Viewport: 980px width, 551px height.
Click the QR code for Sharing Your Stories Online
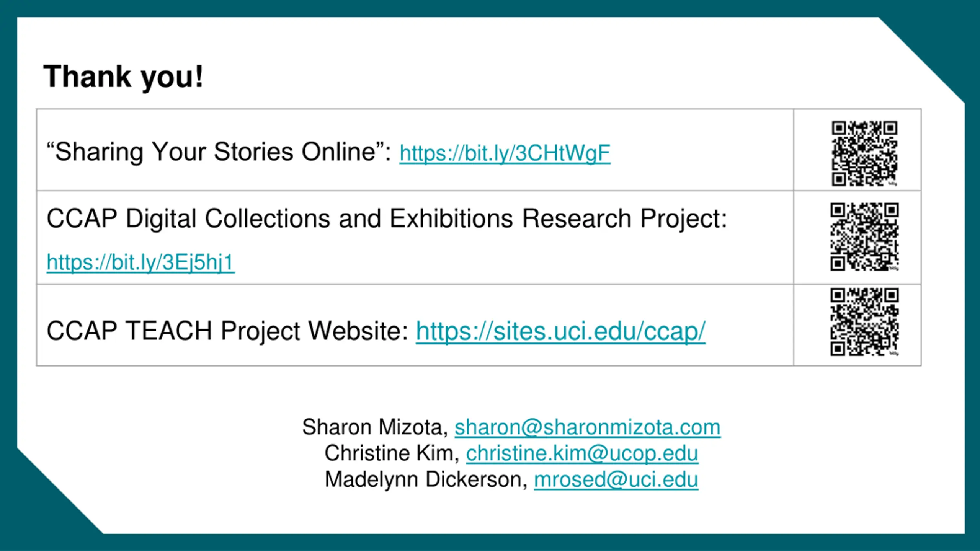pyautogui.click(x=864, y=153)
